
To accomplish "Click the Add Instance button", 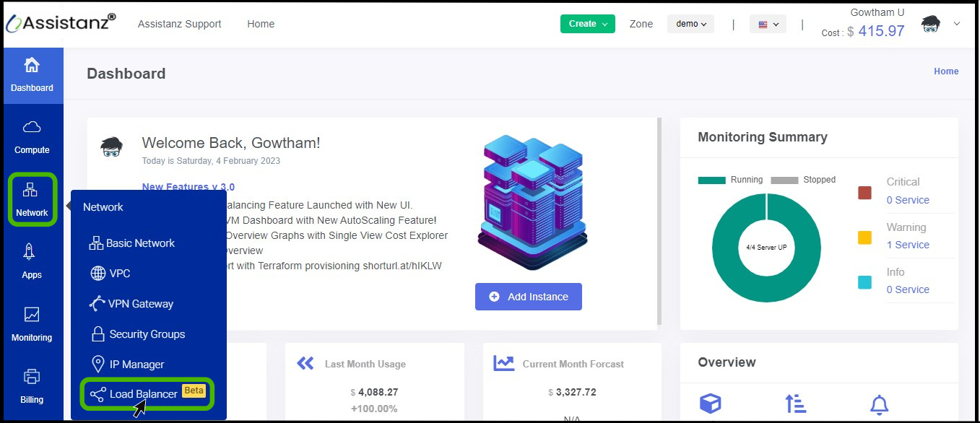I will (x=529, y=297).
